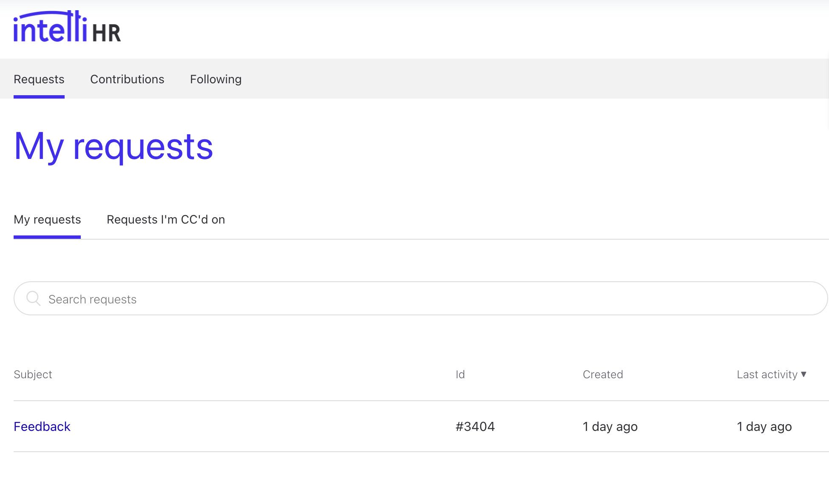Click the sort arrow beside Last activity
829x504 pixels.
coord(803,374)
